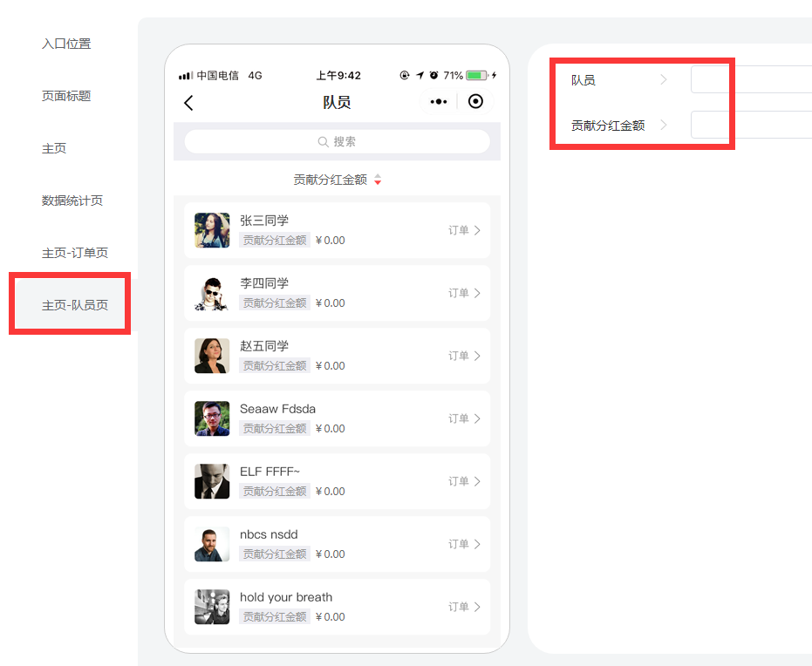The width and height of the screenshot is (812, 666).
Task: Open 张三同学's avatar photo
Action: click(212, 230)
